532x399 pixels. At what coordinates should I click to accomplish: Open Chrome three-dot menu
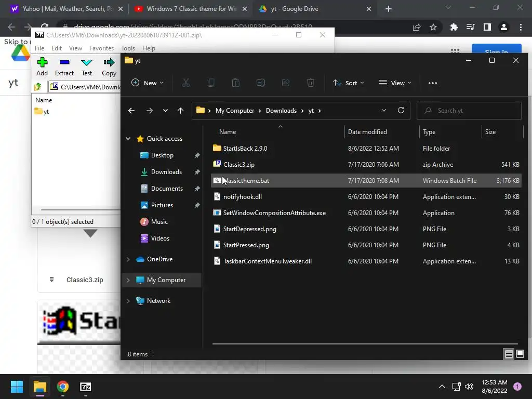[x=521, y=27]
